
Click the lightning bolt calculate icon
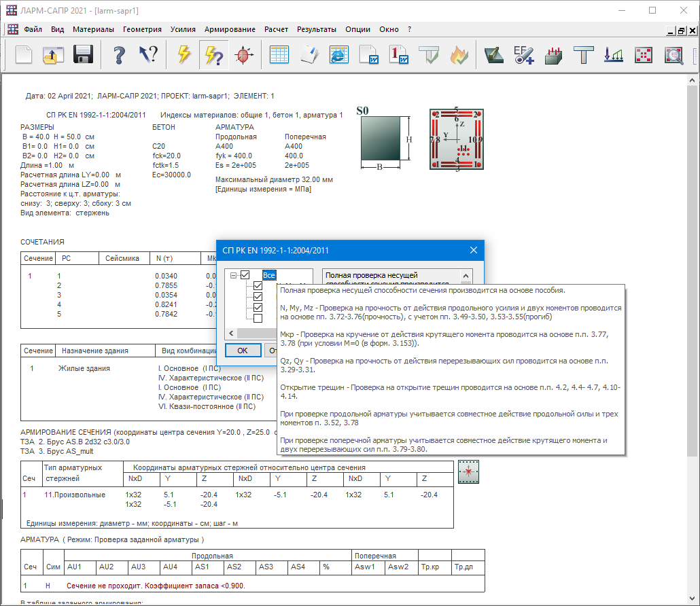point(184,55)
